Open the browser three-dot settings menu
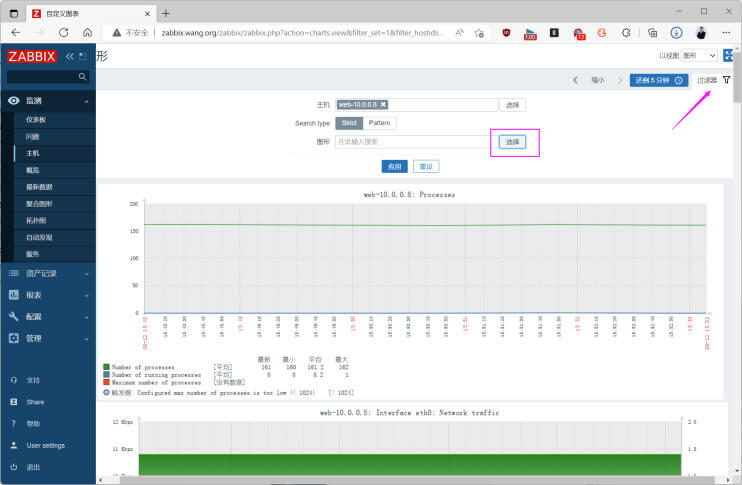The image size is (742, 485). (x=726, y=33)
